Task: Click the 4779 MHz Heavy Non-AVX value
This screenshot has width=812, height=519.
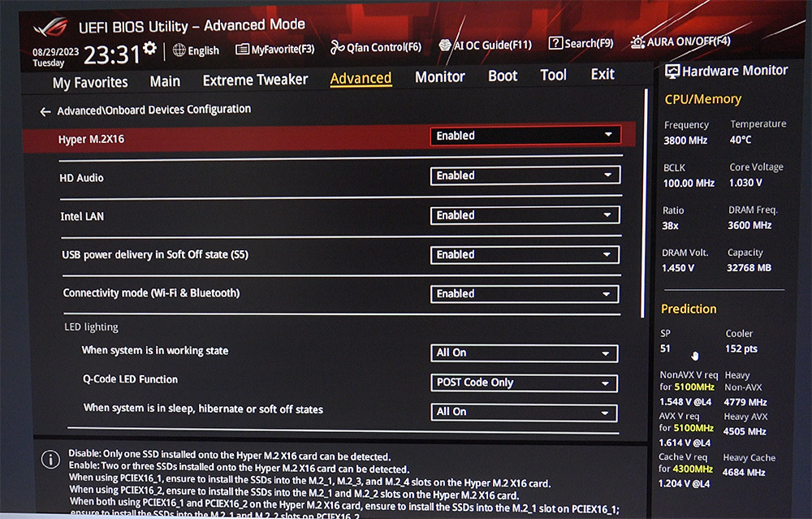Action: [745, 403]
